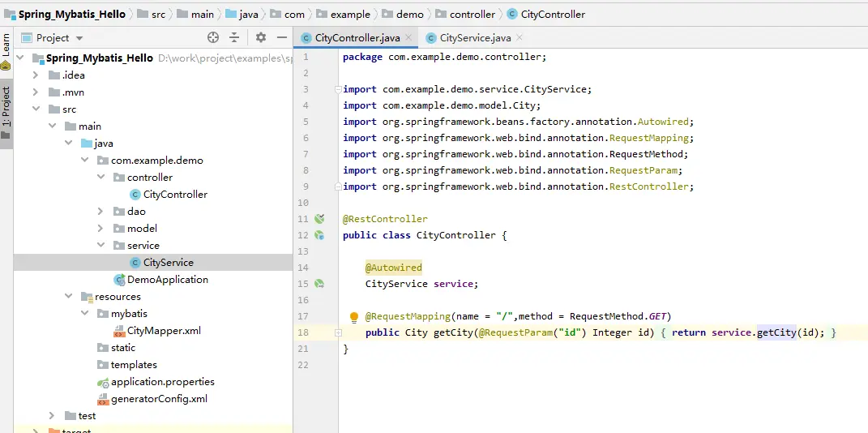This screenshot has height=433, width=868.
Task: Click the package declaration on line 1
Action: (x=444, y=57)
